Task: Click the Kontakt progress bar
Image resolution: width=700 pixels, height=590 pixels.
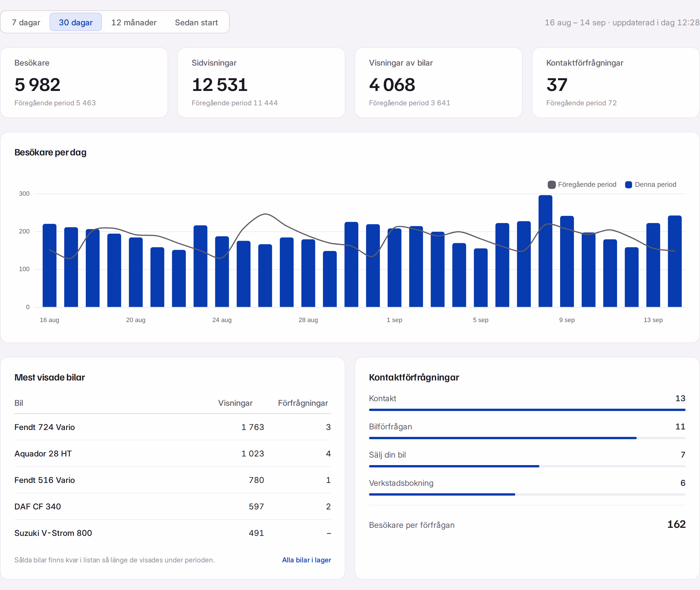Action: [527, 410]
